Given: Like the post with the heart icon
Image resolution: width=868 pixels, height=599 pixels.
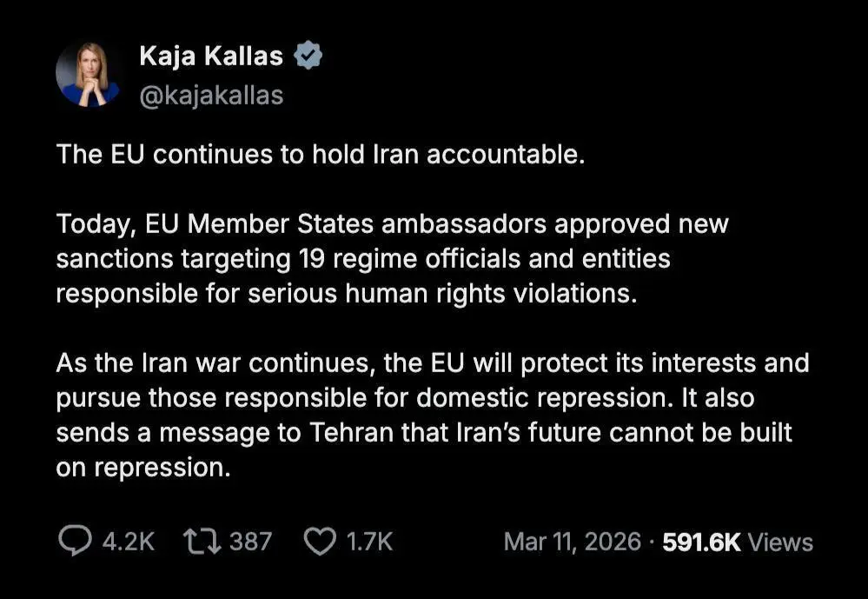Looking at the screenshot, I should click(x=320, y=542).
